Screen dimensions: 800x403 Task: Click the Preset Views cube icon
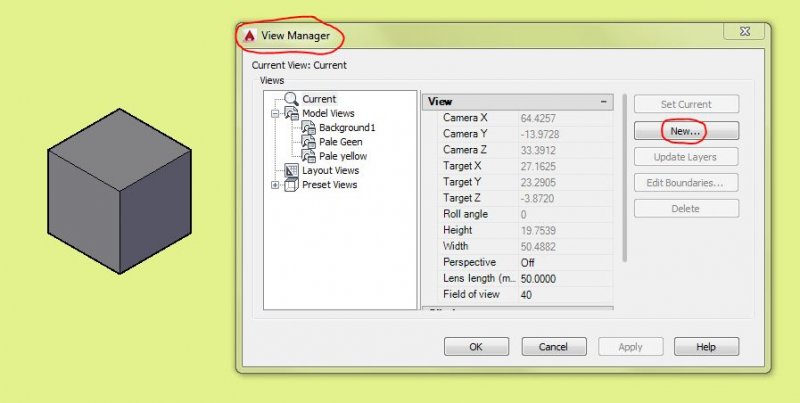pyautogui.click(x=291, y=185)
